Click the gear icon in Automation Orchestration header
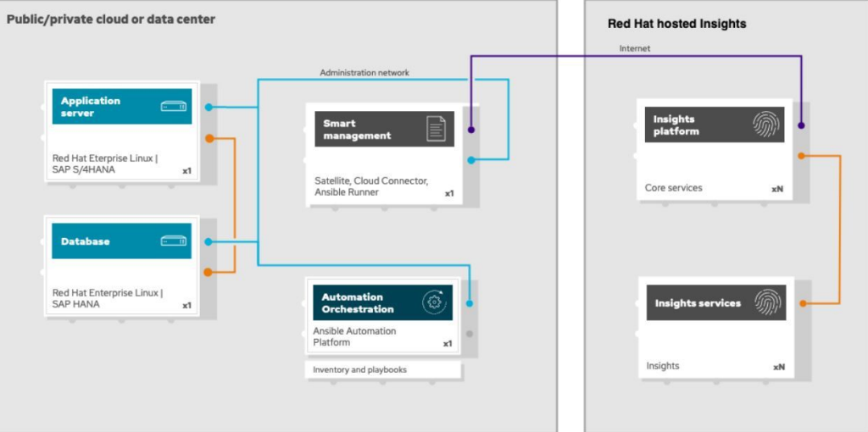The width and height of the screenshot is (868, 432). [434, 302]
